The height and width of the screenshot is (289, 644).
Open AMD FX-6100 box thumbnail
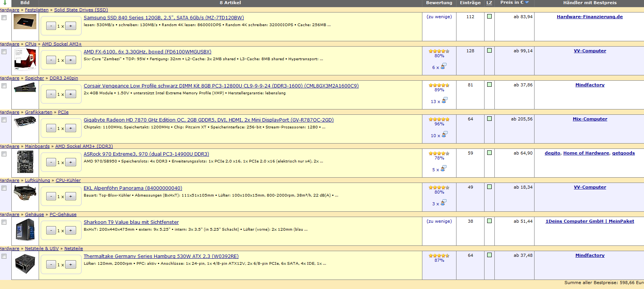[25, 60]
